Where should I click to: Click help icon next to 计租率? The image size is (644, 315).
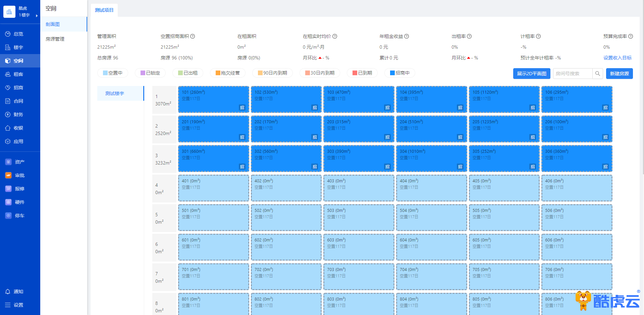tap(538, 36)
